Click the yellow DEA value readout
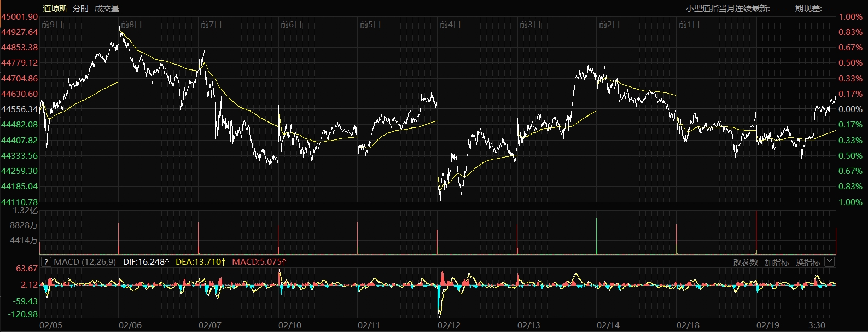 point(201,262)
